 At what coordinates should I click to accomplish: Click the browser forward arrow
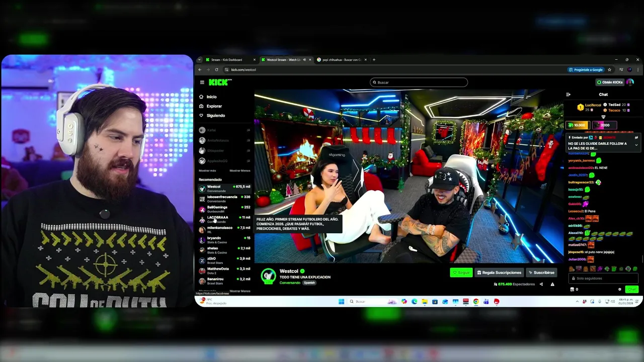pyautogui.click(x=208, y=70)
